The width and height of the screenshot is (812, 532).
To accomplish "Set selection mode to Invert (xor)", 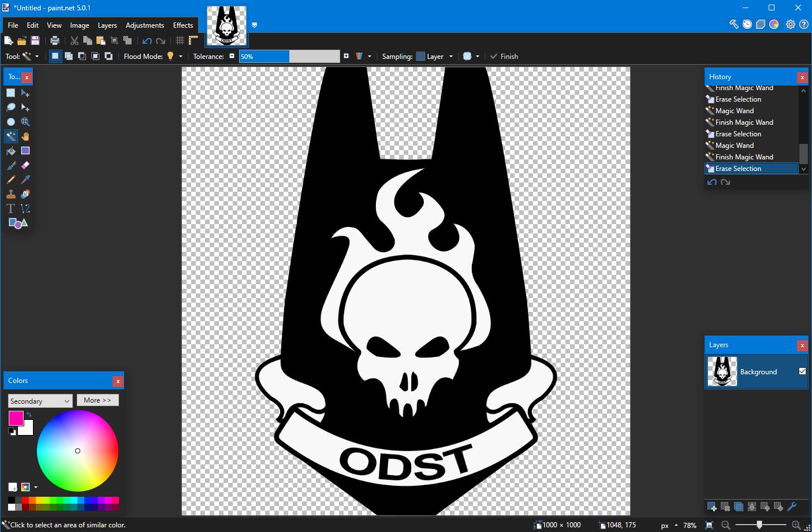I will pyautogui.click(x=109, y=56).
